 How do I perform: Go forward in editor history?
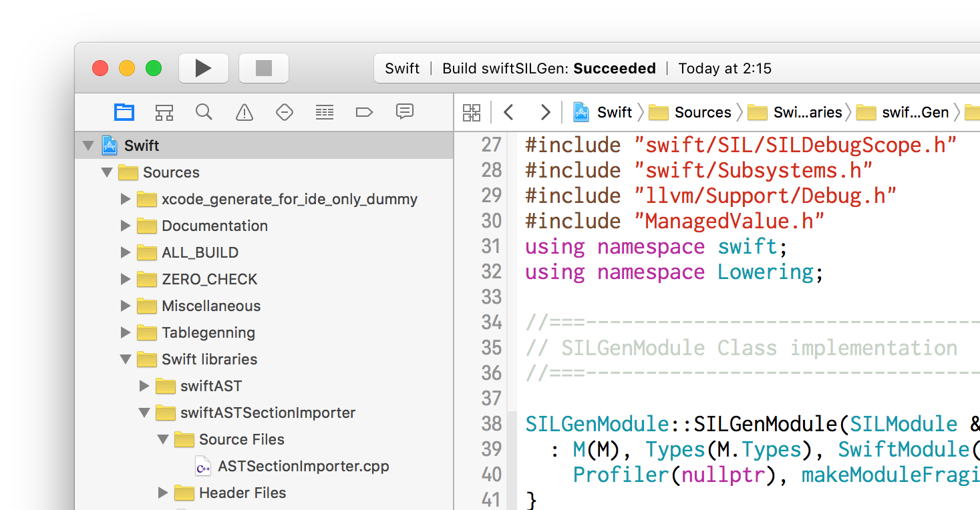click(545, 112)
